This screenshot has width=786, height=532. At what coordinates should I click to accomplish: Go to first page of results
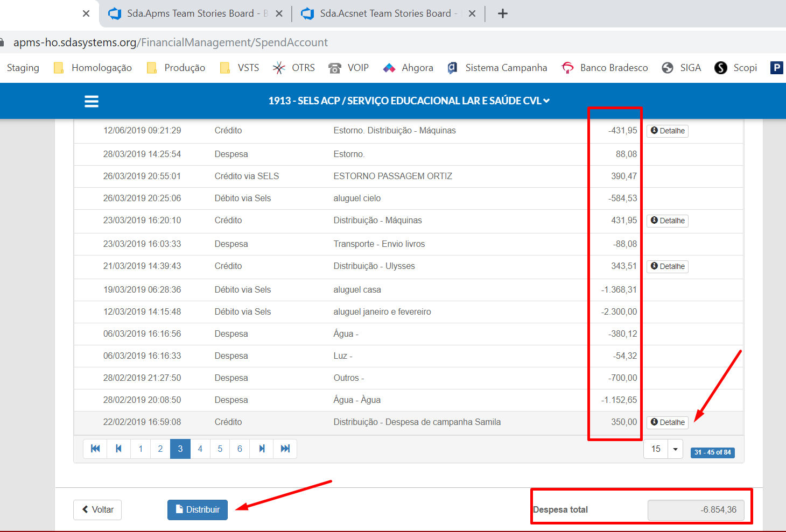pos(95,449)
